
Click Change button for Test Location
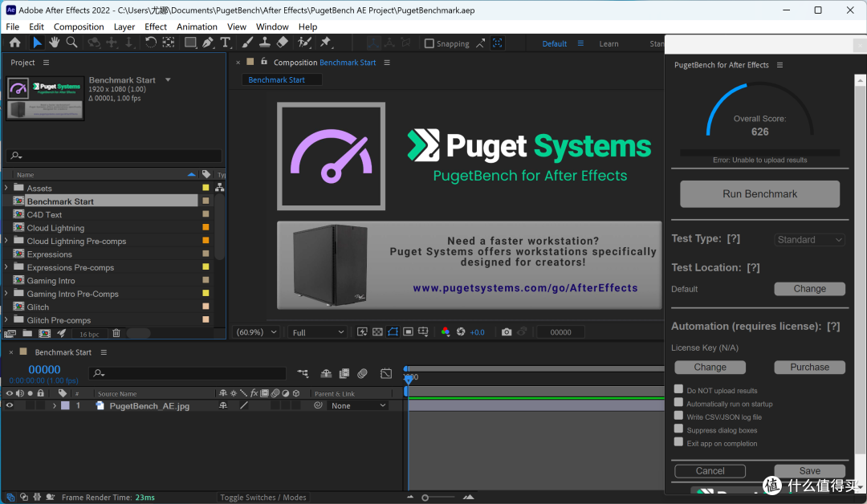(x=809, y=288)
